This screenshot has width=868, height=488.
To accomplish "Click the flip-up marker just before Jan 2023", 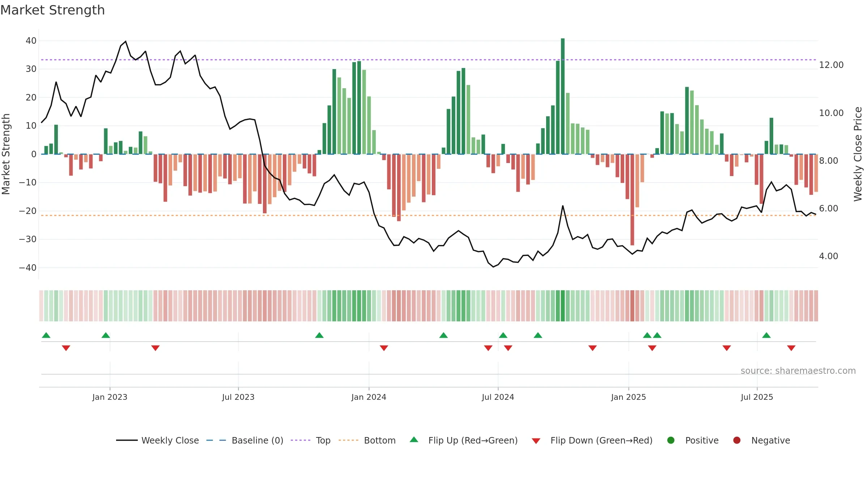I will (x=106, y=335).
